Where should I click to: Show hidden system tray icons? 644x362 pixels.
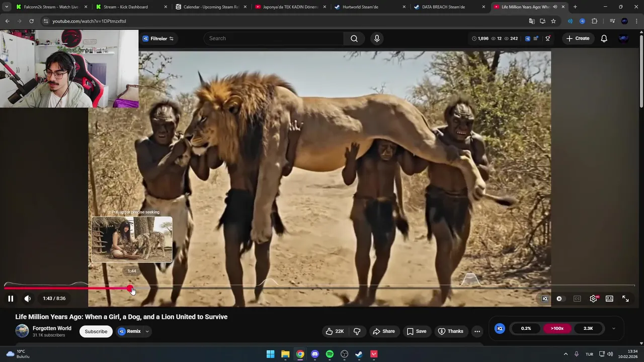pos(566,354)
